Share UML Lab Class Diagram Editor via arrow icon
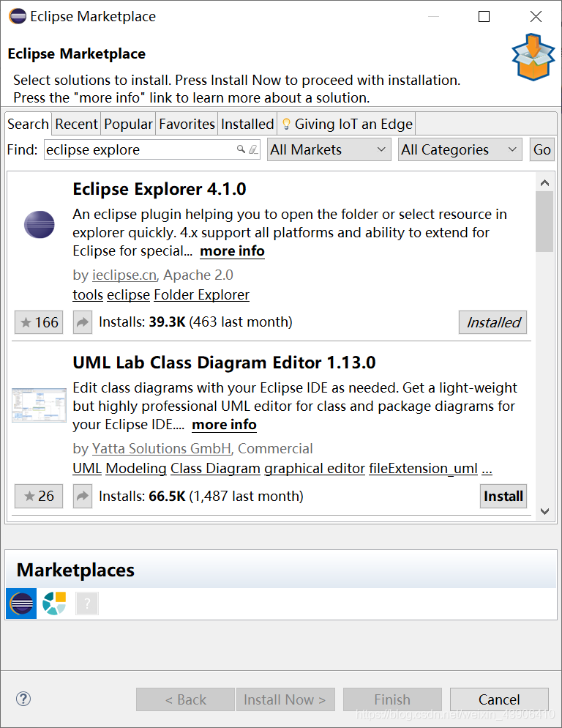Screen dimensions: 562x728 83,496
